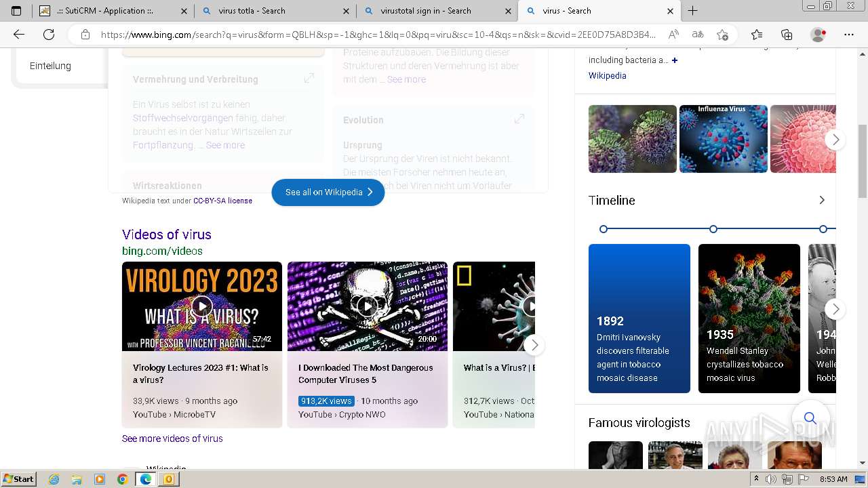The image size is (868, 488).
Task: Open volume speaker tray icon
Action: pos(772,479)
